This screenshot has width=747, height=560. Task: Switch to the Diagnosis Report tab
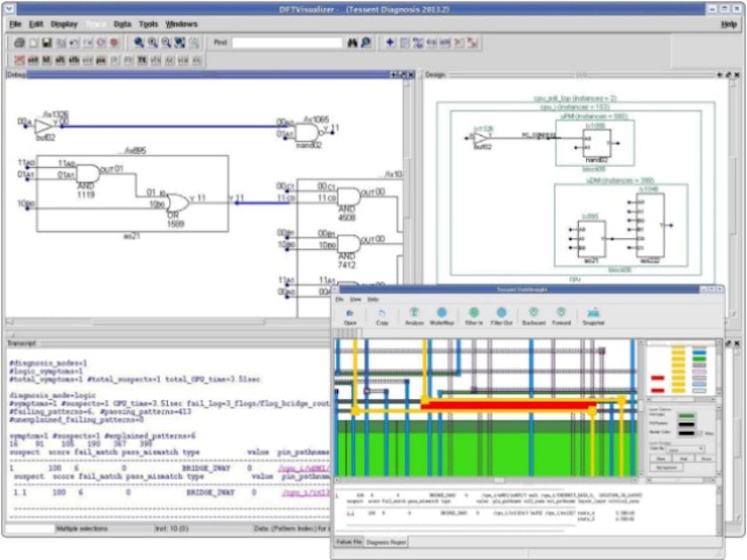pos(386,540)
